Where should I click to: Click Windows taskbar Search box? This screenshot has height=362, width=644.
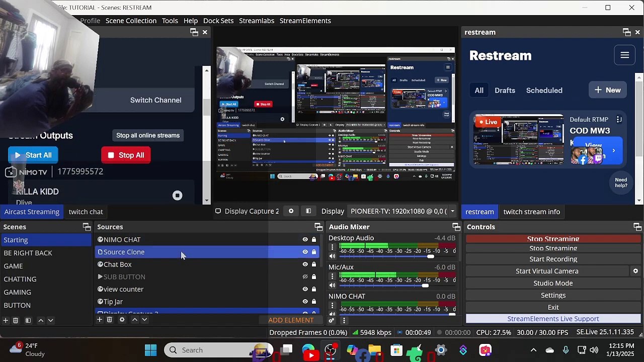[x=219, y=350]
